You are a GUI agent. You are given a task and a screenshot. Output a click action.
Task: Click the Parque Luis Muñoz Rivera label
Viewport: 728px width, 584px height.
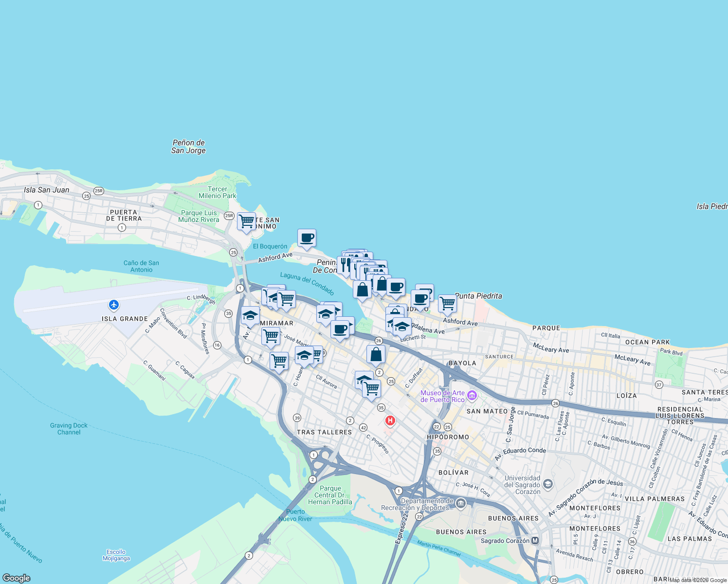pyautogui.click(x=199, y=216)
